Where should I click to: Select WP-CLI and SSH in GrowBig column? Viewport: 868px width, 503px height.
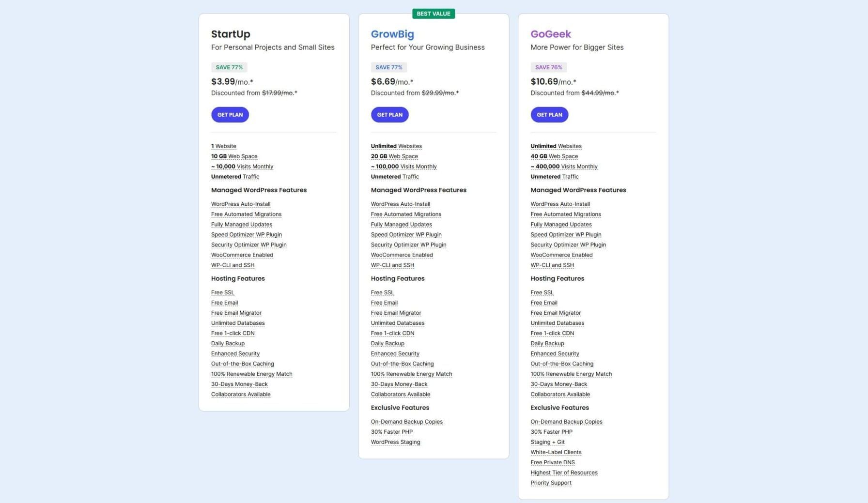392,265
